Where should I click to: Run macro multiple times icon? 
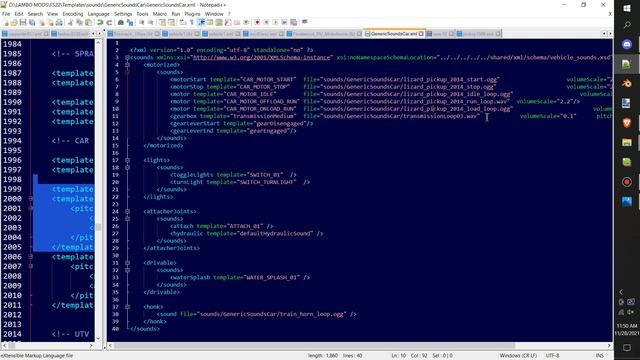pyautogui.click(x=284, y=22)
